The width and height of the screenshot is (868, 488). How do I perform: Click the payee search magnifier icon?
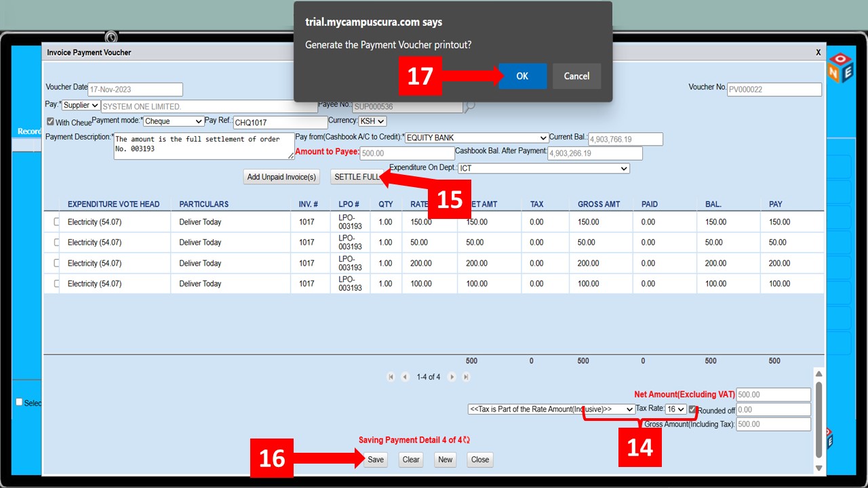point(470,106)
